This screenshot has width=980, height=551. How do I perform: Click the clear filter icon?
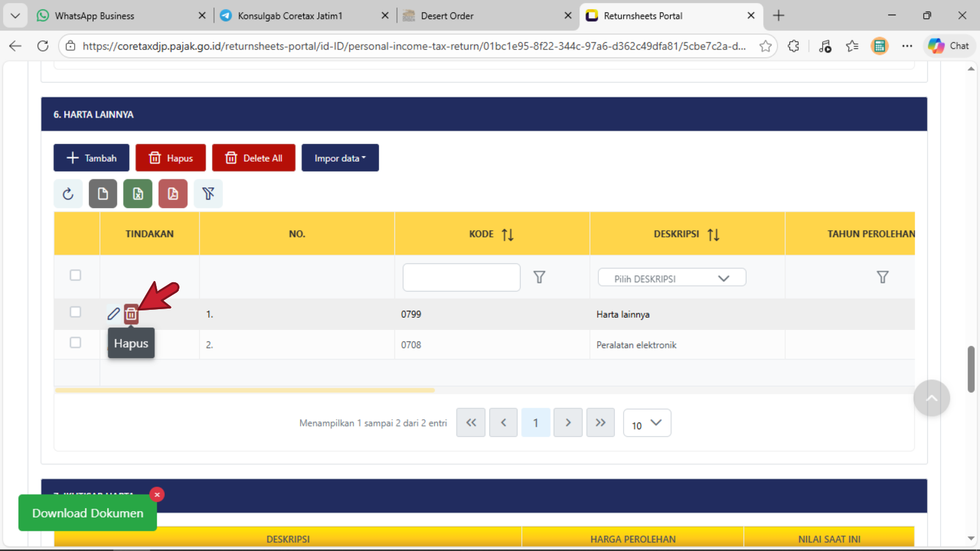tap(208, 194)
